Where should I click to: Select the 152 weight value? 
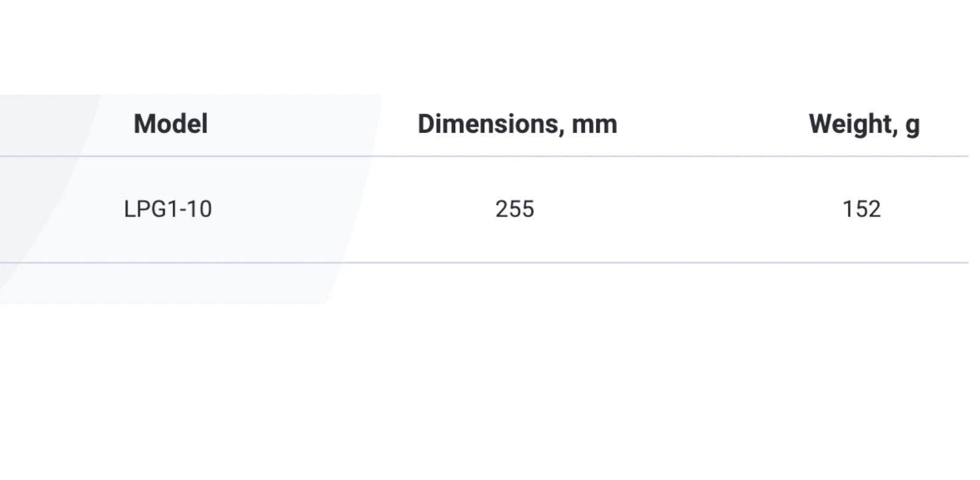861,210
